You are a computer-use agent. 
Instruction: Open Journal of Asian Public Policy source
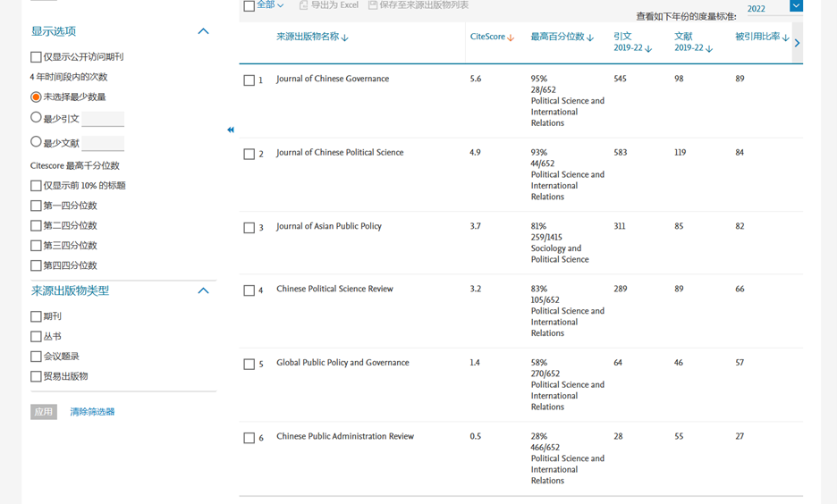click(x=329, y=226)
